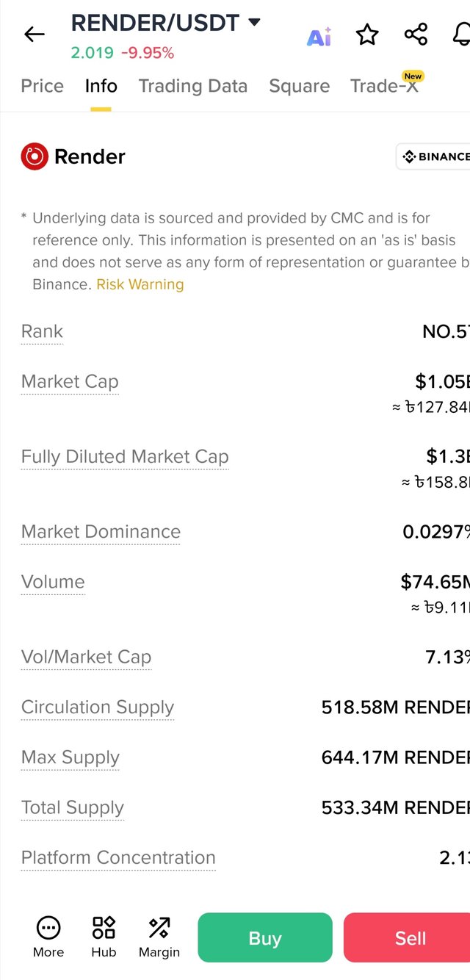Show Platform Concentration definition
470x980 pixels.
tap(118, 857)
